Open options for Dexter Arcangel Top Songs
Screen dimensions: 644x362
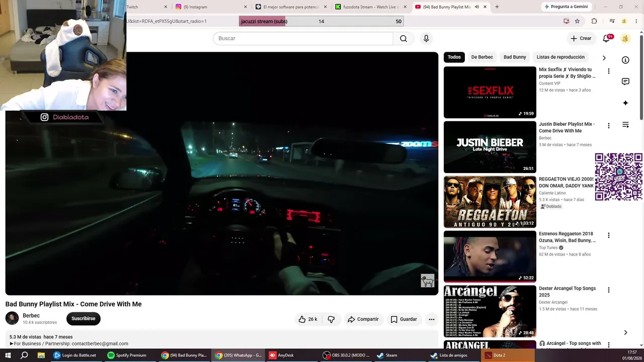pyautogui.click(x=608, y=290)
